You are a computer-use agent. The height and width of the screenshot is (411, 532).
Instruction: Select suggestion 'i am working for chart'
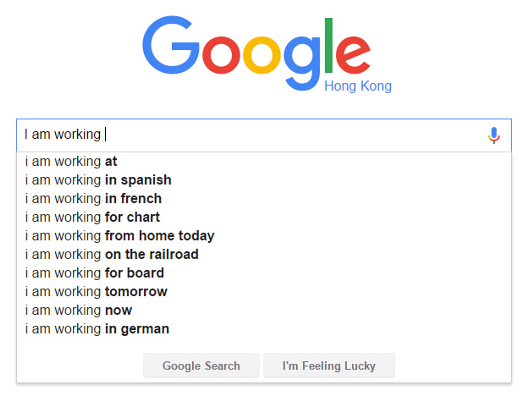coord(264,217)
